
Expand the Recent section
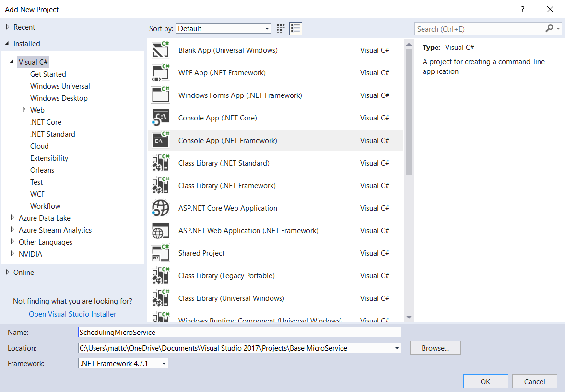8,27
